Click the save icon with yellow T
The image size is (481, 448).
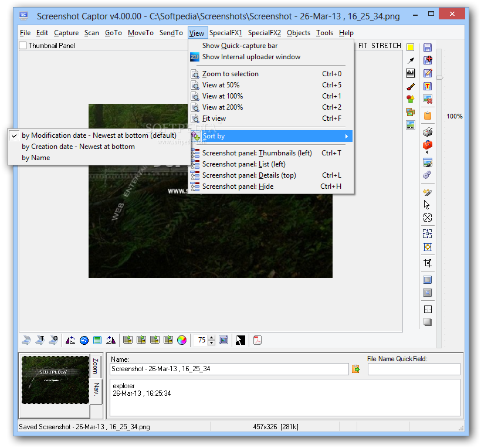coord(428,86)
